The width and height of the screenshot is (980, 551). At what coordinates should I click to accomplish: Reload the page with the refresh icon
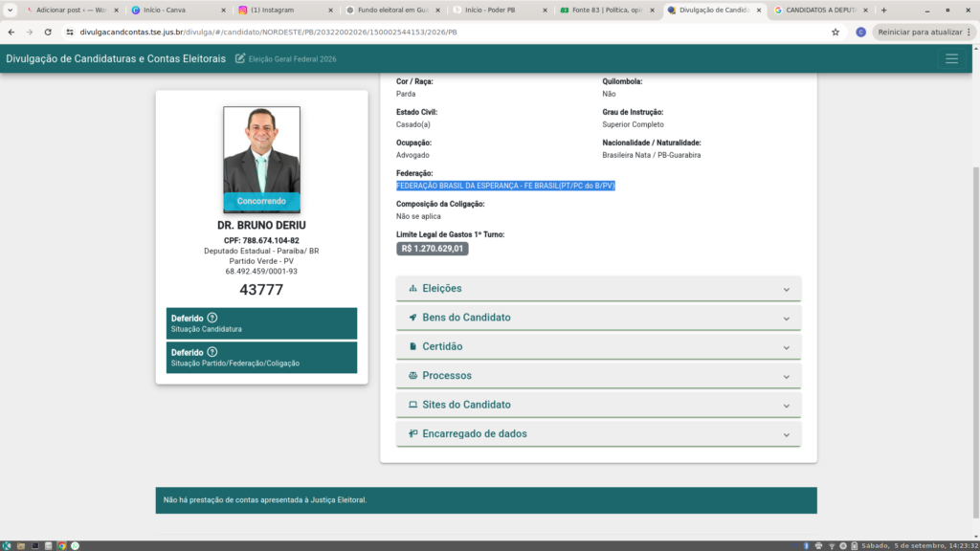coord(48,32)
